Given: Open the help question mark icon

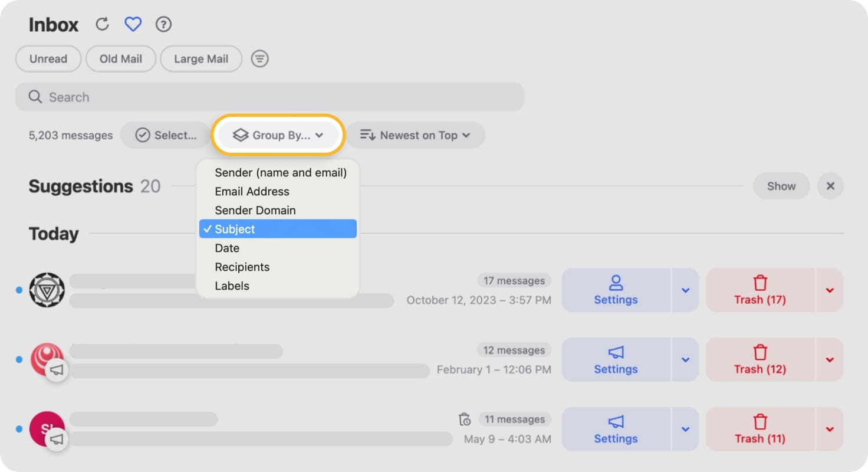Looking at the screenshot, I should tap(163, 24).
